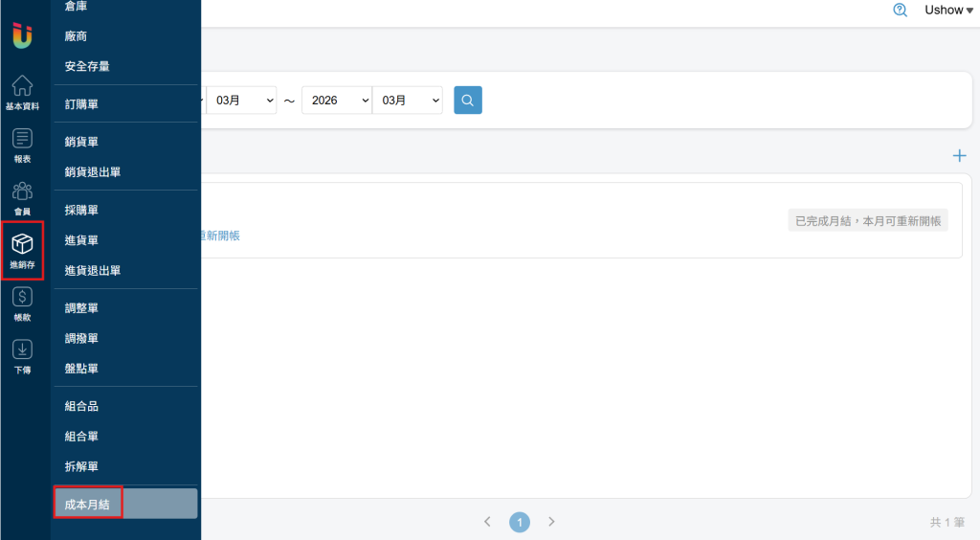The height and width of the screenshot is (540, 980).
Task: Click the 已完成月結，本月可重新開帳 status label
Action: [868, 220]
